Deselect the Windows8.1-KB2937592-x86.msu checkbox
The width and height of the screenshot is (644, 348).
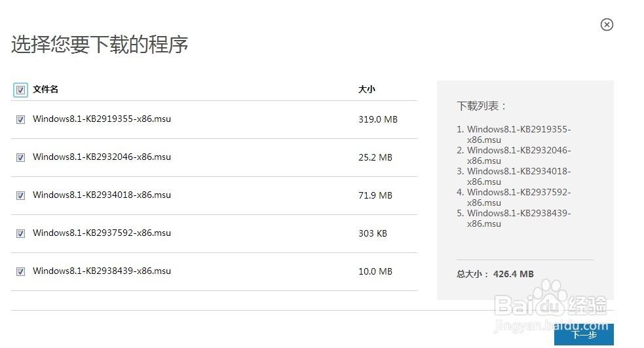click(20, 233)
